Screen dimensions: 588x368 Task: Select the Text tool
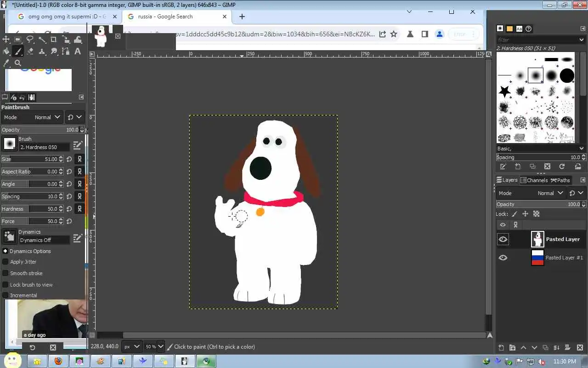point(78,52)
